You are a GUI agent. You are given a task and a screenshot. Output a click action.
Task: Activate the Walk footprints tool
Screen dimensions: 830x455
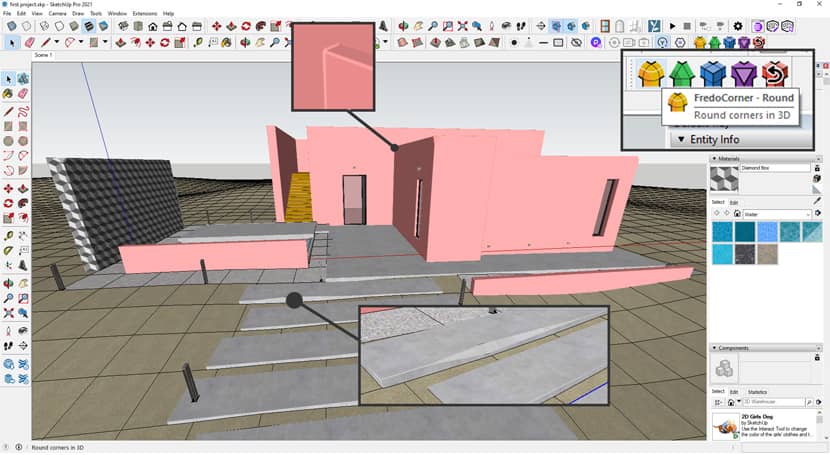click(521, 26)
